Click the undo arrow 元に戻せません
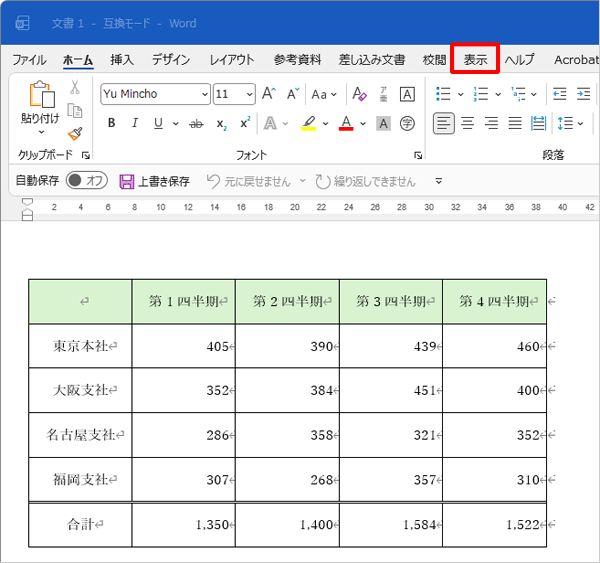 point(213,181)
